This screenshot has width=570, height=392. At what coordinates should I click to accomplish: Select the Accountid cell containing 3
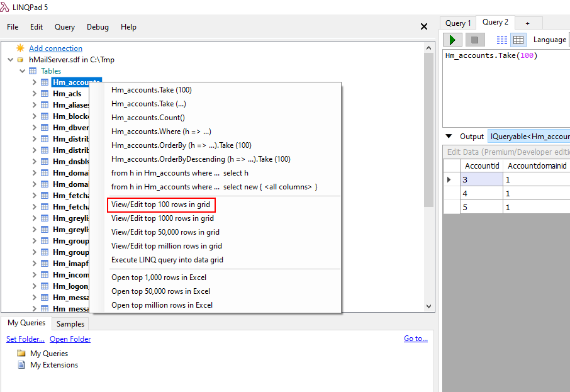click(x=482, y=179)
